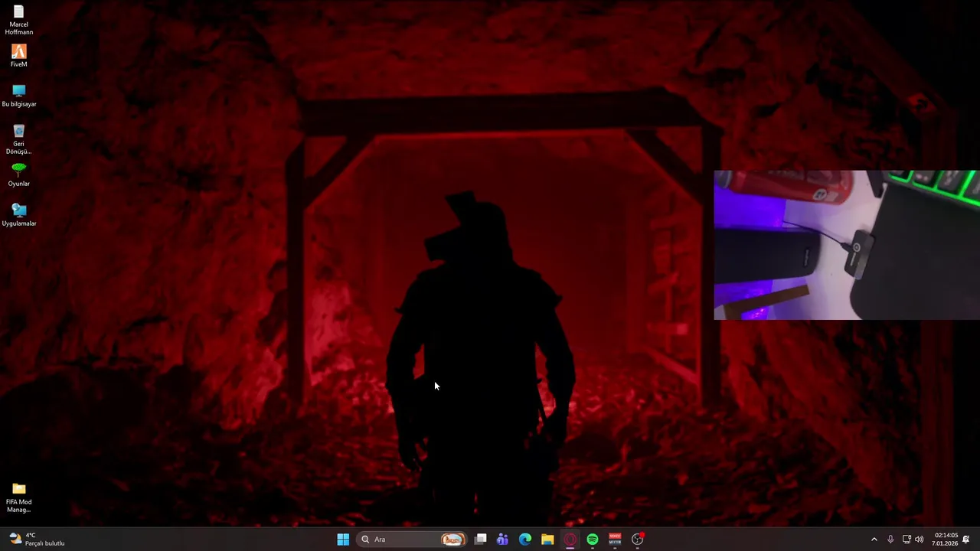This screenshot has height=551, width=980.
Task: Switch to the Opera GX taskbar icon
Action: tap(570, 540)
